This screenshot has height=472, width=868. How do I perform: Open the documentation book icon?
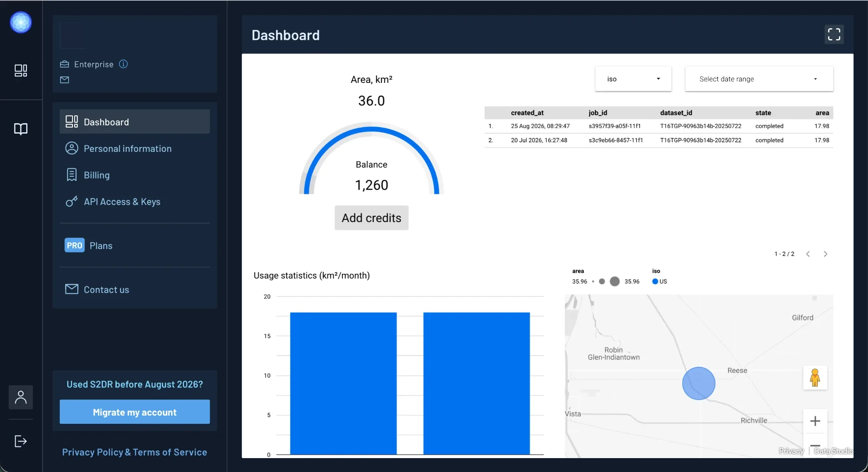coord(21,129)
